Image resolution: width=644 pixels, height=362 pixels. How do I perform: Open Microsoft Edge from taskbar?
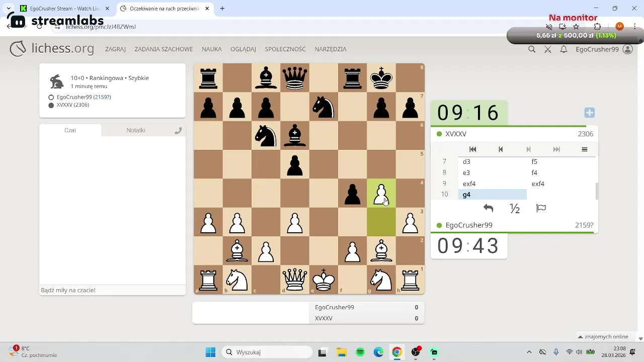[x=378, y=352]
